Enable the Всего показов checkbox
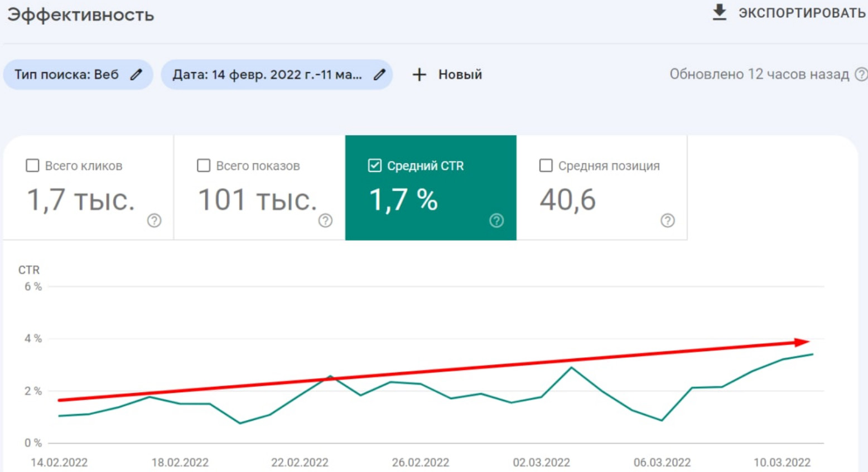This screenshot has width=868, height=472. 204,166
